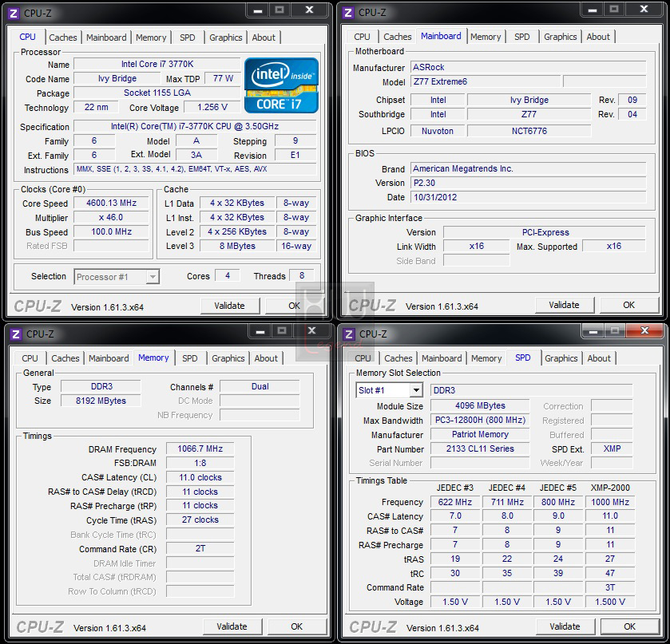Screen dimensions: 670x644
Task: Click the LPCIO model value 'NCT6776'
Action: point(529,131)
